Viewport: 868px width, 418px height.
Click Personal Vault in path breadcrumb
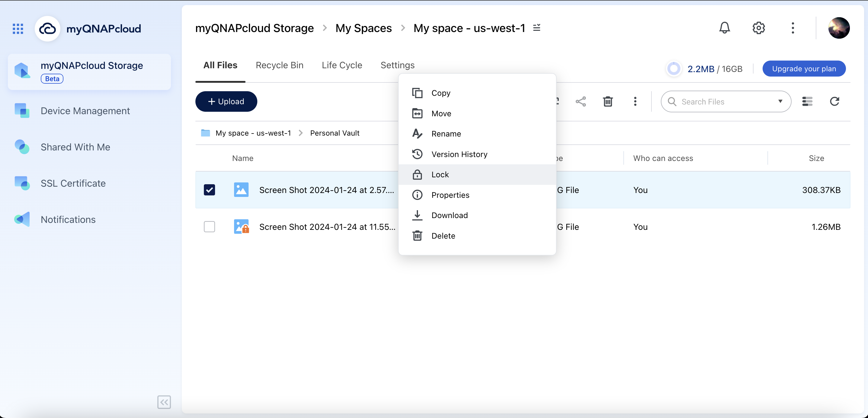(x=335, y=133)
